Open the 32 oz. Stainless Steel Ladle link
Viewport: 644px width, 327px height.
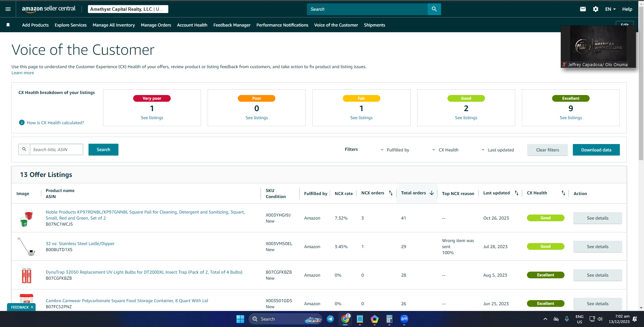point(80,244)
